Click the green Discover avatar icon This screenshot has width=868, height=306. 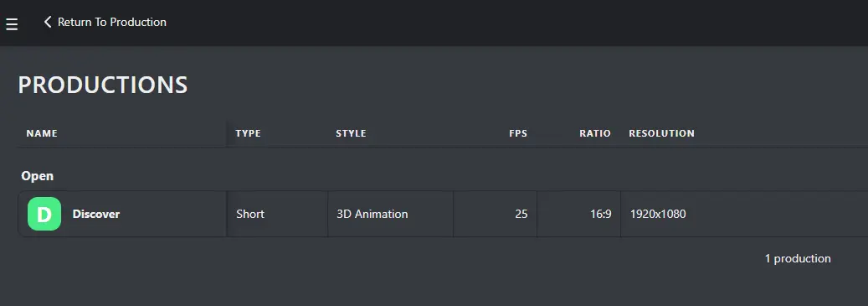44,214
